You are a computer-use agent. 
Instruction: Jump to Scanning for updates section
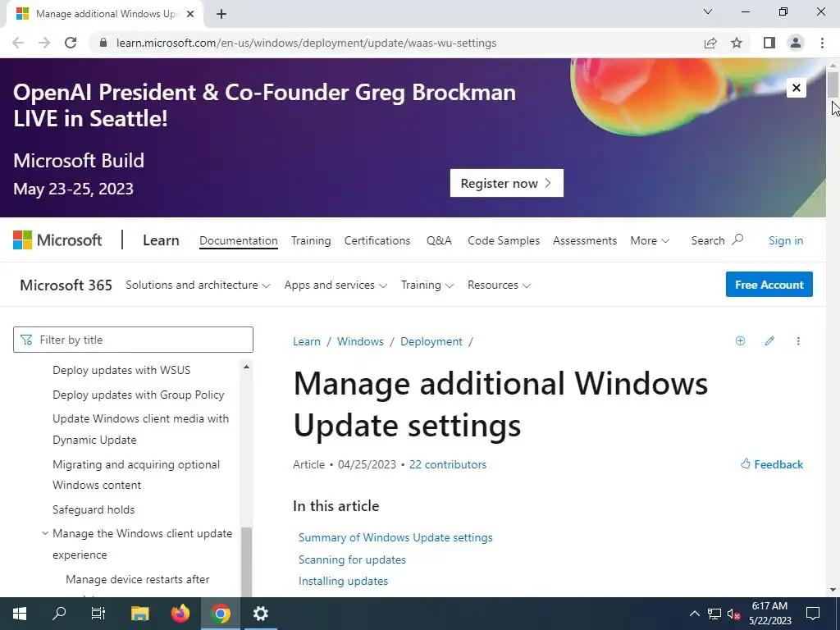click(352, 559)
